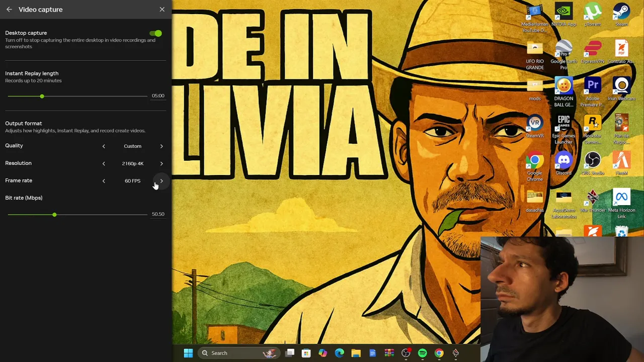The image size is (644, 362).
Task: Open File Explorer from taskbar
Action: coord(356,353)
